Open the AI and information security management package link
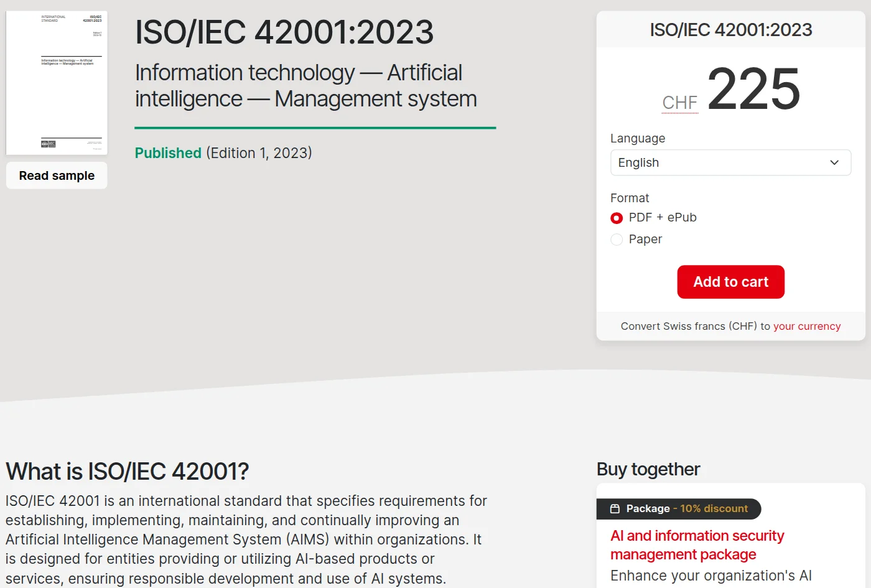This screenshot has width=871, height=588. tap(697, 545)
